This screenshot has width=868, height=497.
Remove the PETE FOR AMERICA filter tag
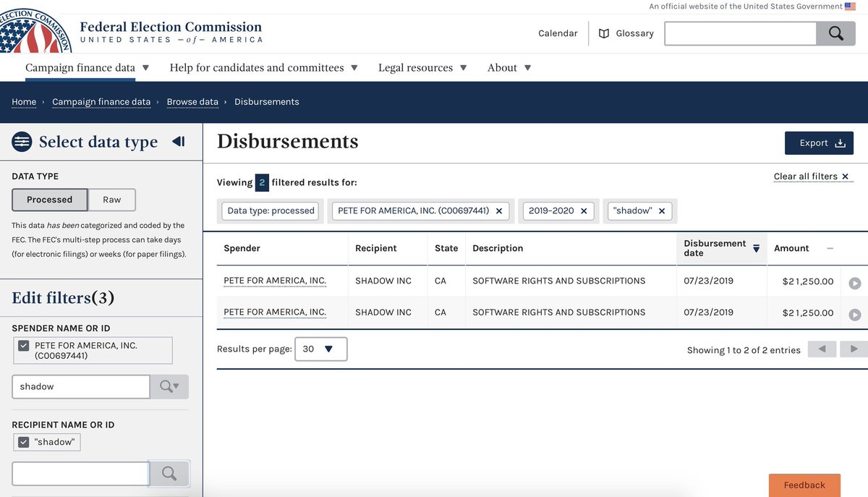(499, 211)
